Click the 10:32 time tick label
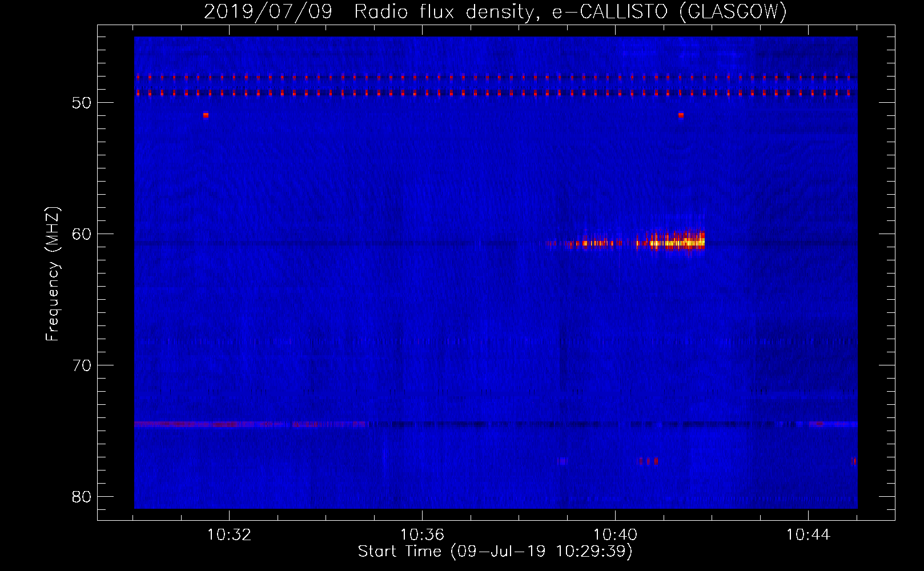This screenshot has height=571, width=924. (x=229, y=535)
